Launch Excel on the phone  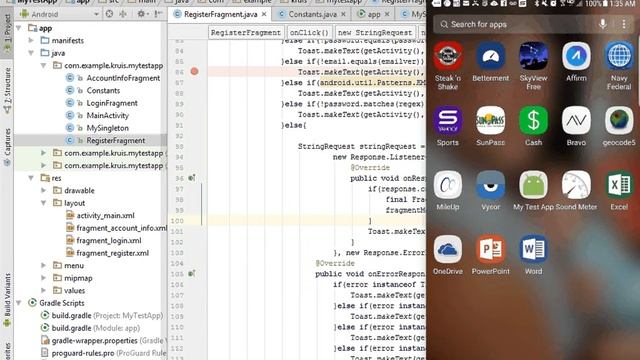619,185
